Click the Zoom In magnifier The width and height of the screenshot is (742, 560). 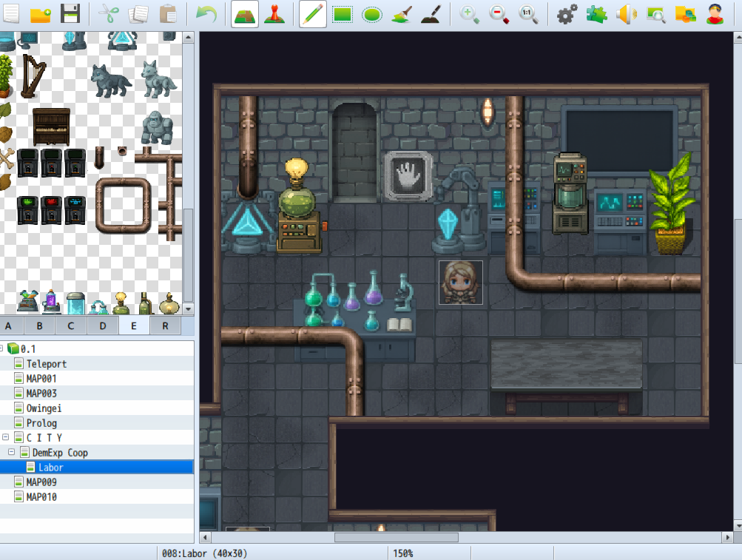pyautogui.click(x=469, y=14)
